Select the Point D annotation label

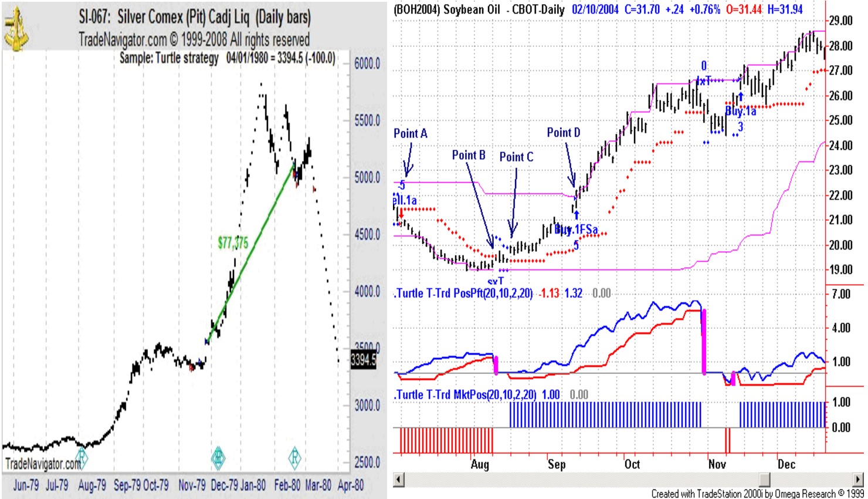click(564, 133)
